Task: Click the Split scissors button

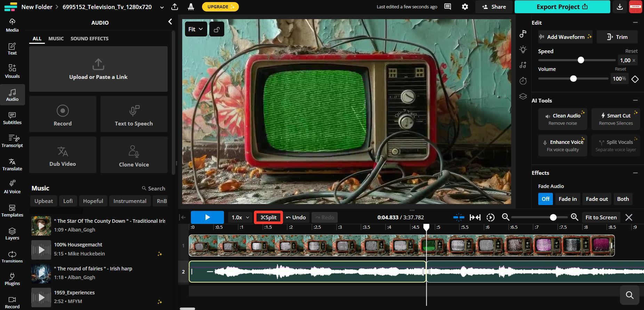Action: click(268, 217)
